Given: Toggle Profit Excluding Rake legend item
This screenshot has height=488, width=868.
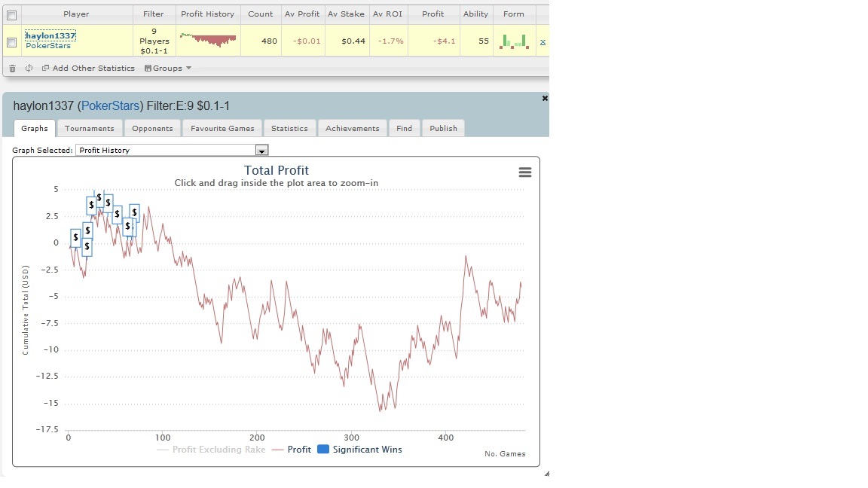Looking at the screenshot, I should pyautogui.click(x=212, y=450).
